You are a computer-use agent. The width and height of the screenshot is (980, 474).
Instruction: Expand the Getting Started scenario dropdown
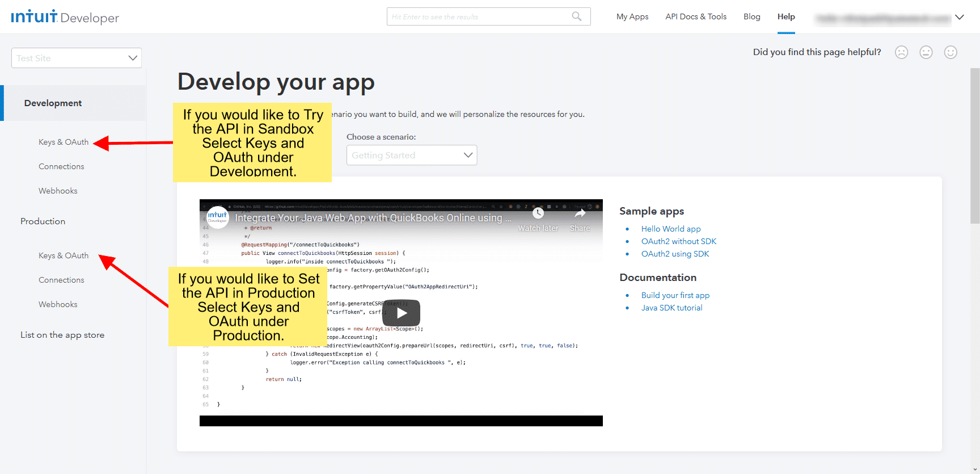412,155
